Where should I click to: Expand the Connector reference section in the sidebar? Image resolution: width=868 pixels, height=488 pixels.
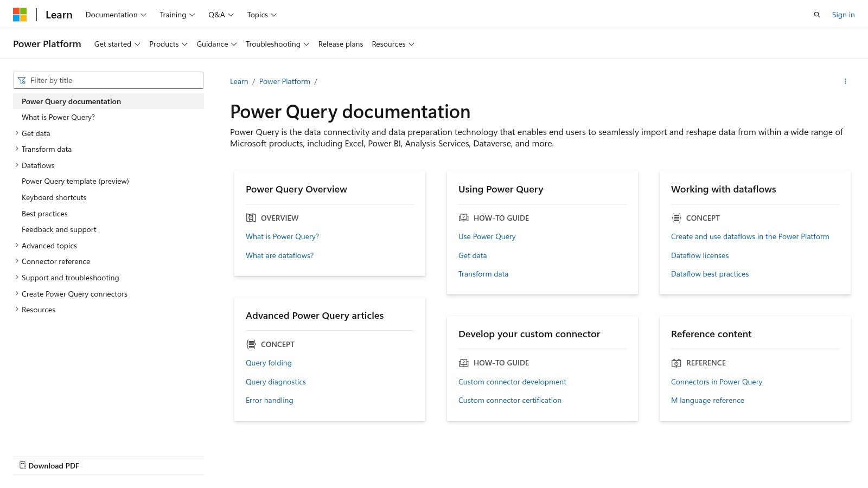pyautogui.click(x=17, y=261)
